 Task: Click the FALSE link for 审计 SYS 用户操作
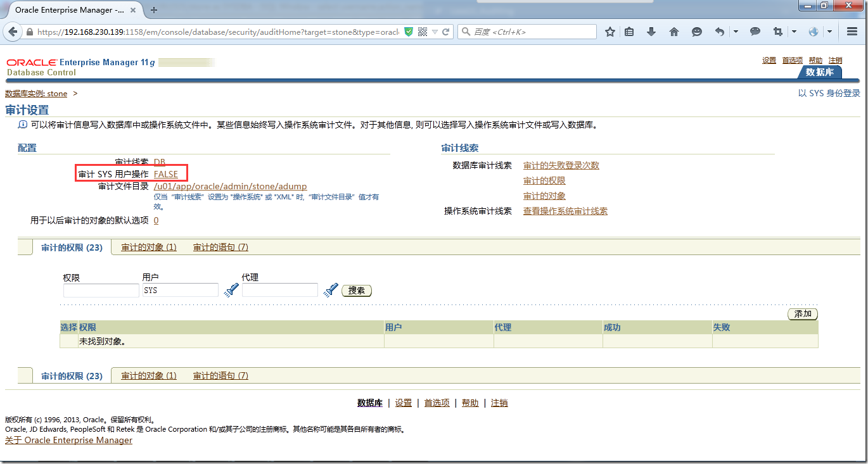point(166,174)
